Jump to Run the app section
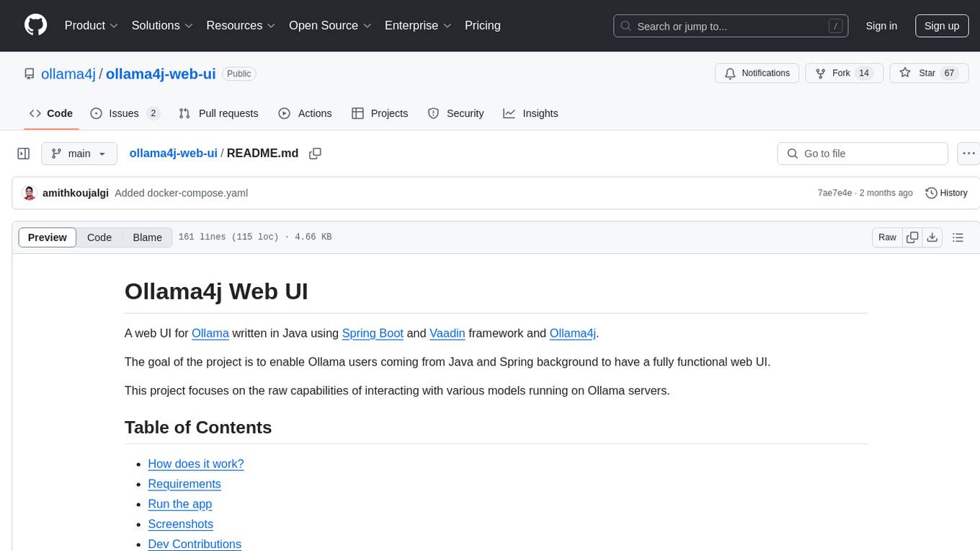980x551 pixels. click(x=180, y=504)
